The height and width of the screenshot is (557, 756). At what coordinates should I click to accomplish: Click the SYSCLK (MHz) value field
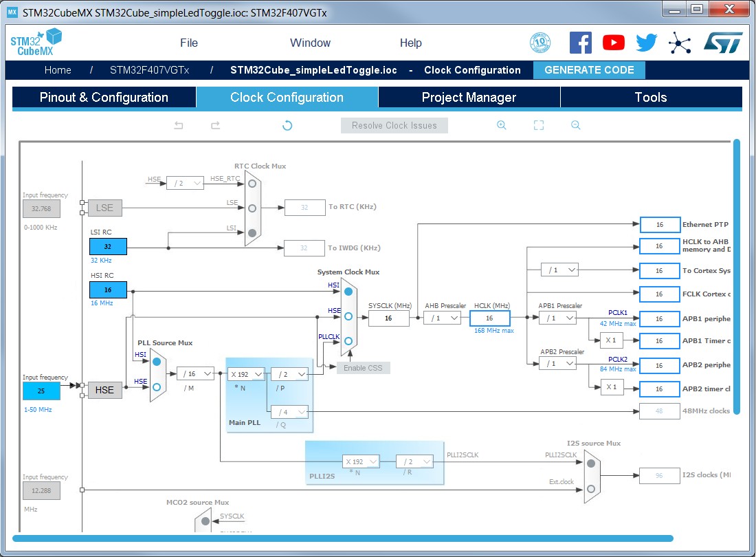388,318
